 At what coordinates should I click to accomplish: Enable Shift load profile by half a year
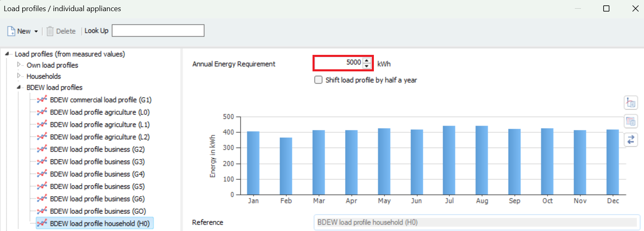tap(318, 80)
